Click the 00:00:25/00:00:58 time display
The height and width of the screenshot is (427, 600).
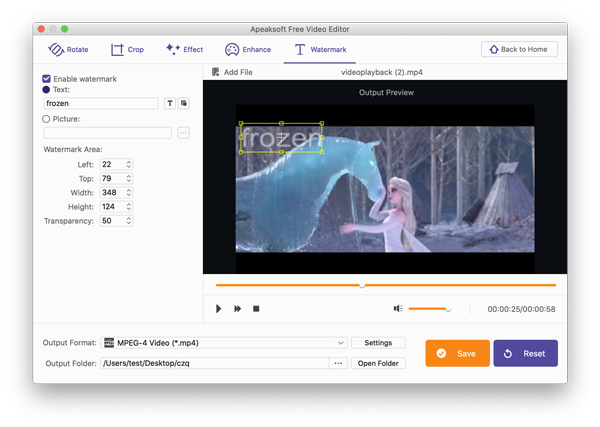[521, 309]
